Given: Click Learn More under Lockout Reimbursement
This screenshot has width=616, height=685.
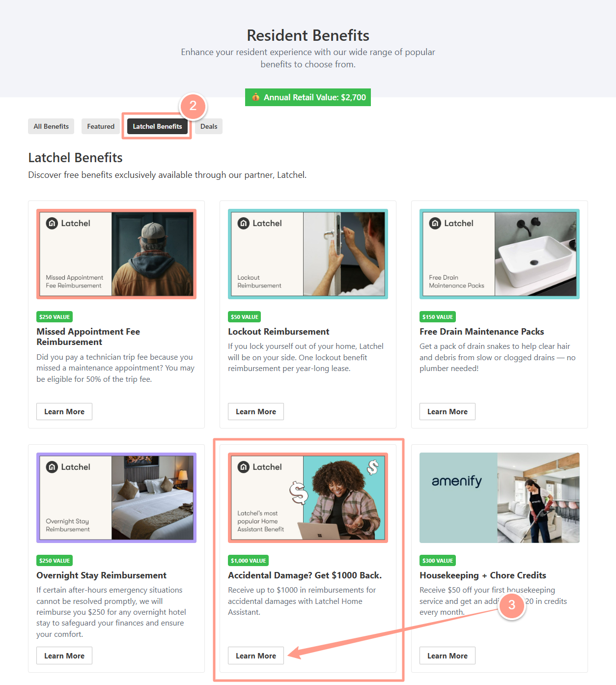Looking at the screenshot, I should tap(256, 412).
